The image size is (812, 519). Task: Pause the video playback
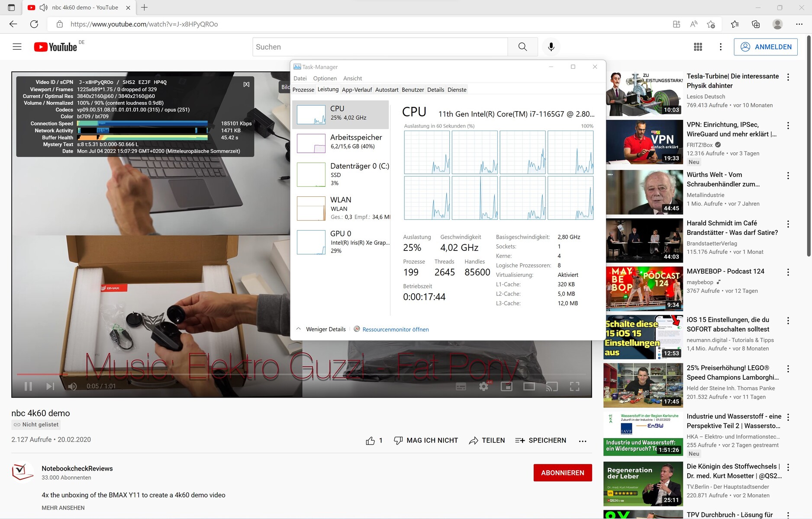click(28, 386)
